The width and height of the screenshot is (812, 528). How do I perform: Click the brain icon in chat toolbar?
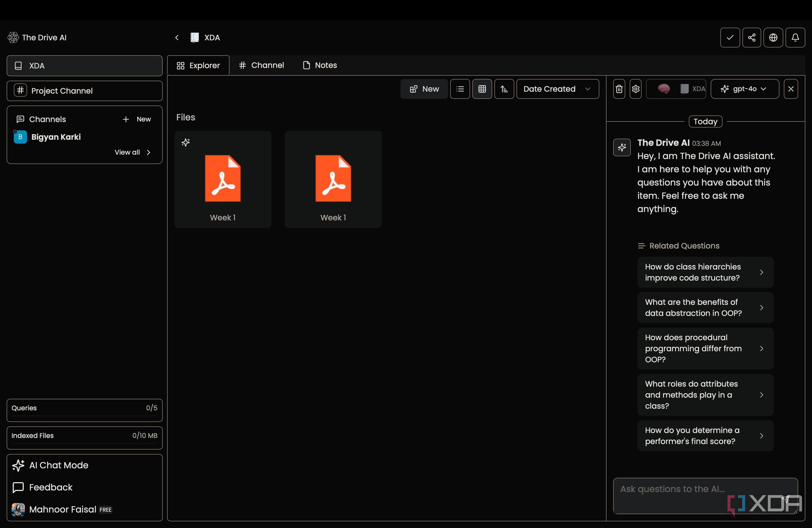tap(664, 89)
